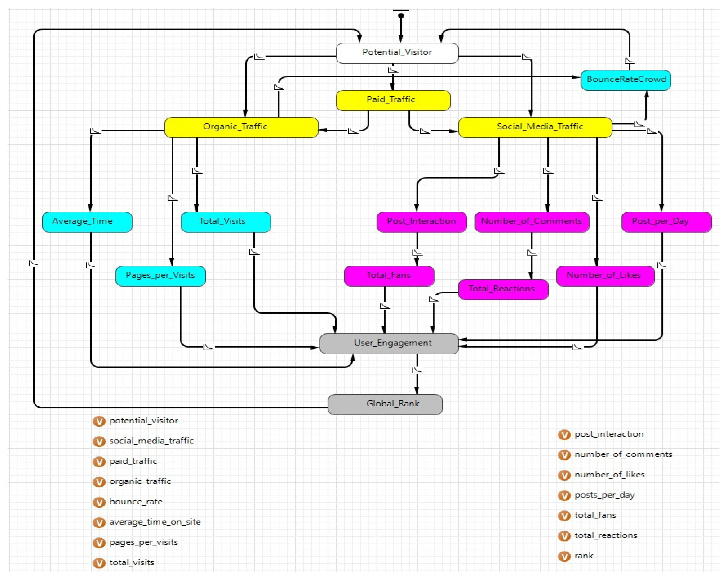Screen dimensions: 728x577
Task: Click the social_media_traffic variable icon
Action: click(x=99, y=442)
